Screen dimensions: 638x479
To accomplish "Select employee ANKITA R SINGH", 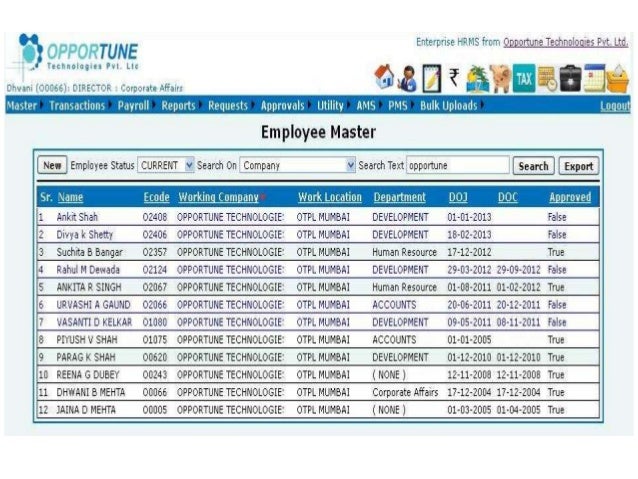I will pyautogui.click(x=89, y=287).
